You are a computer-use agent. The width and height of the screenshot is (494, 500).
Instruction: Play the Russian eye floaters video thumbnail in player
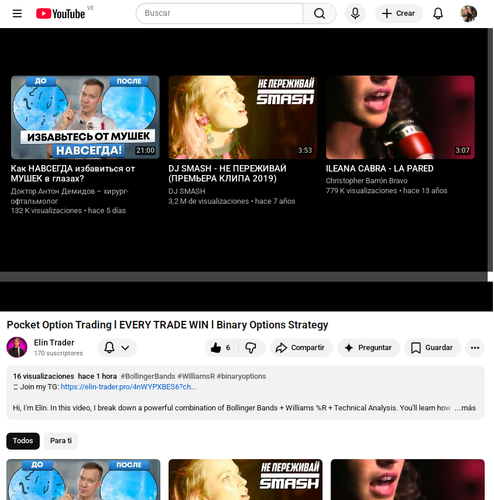[85, 117]
